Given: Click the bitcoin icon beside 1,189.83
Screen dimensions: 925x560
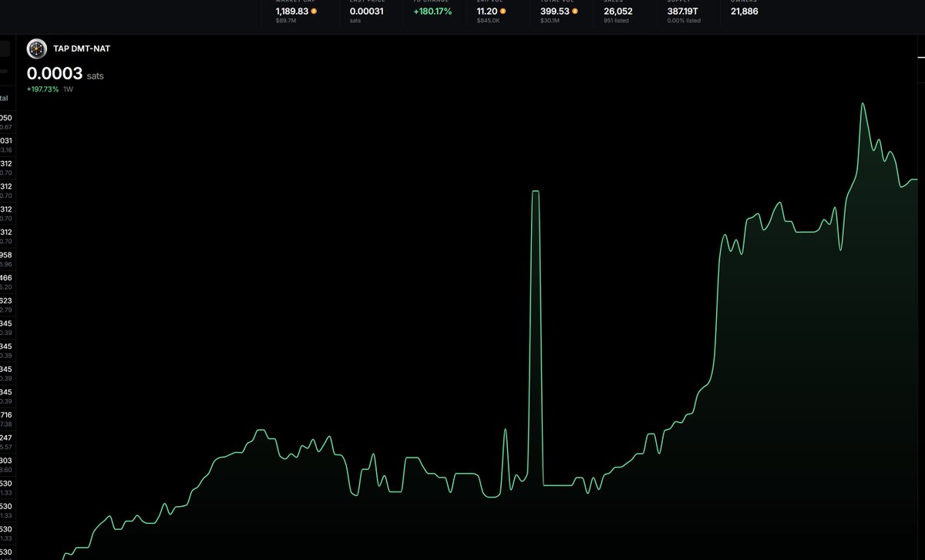Looking at the screenshot, I should [x=314, y=12].
